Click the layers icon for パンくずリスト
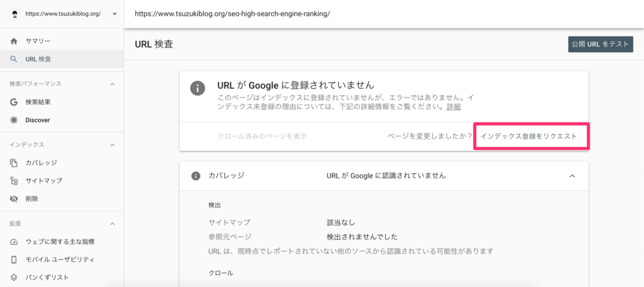The height and width of the screenshot is (287, 644). tap(14, 278)
